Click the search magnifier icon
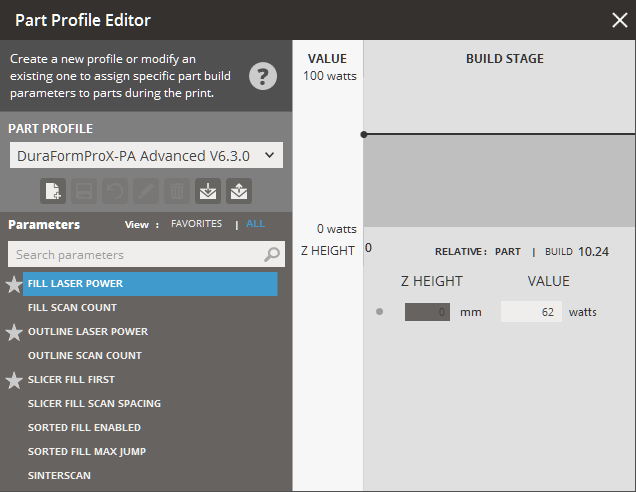Screen dimensions: 636x492 coord(272,255)
